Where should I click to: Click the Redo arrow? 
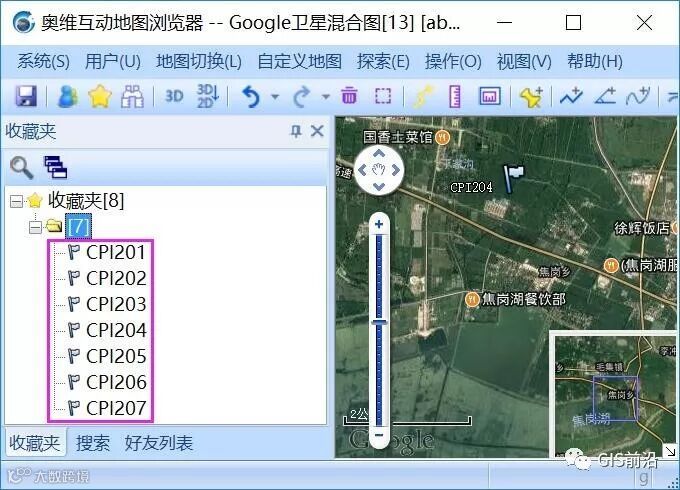pos(302,96)
